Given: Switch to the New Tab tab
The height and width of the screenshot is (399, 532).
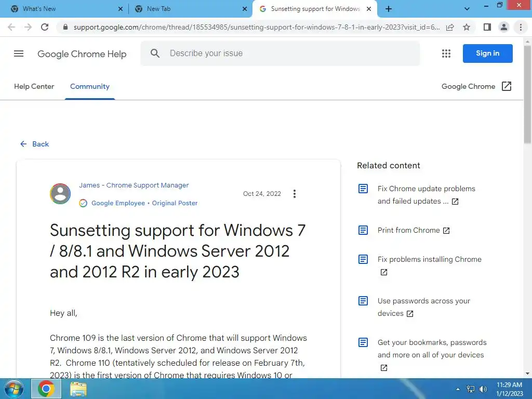Looking at the screenshot, I should [191, 9].
